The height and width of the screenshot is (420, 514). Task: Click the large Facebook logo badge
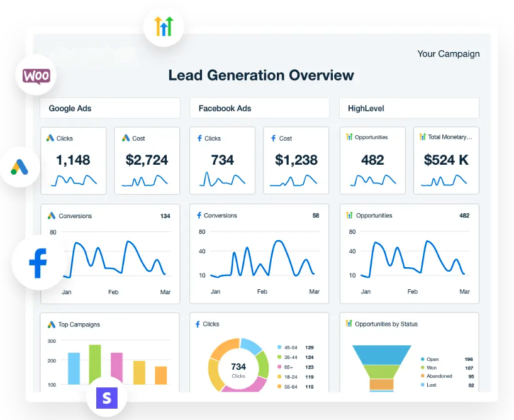point(38,263)
